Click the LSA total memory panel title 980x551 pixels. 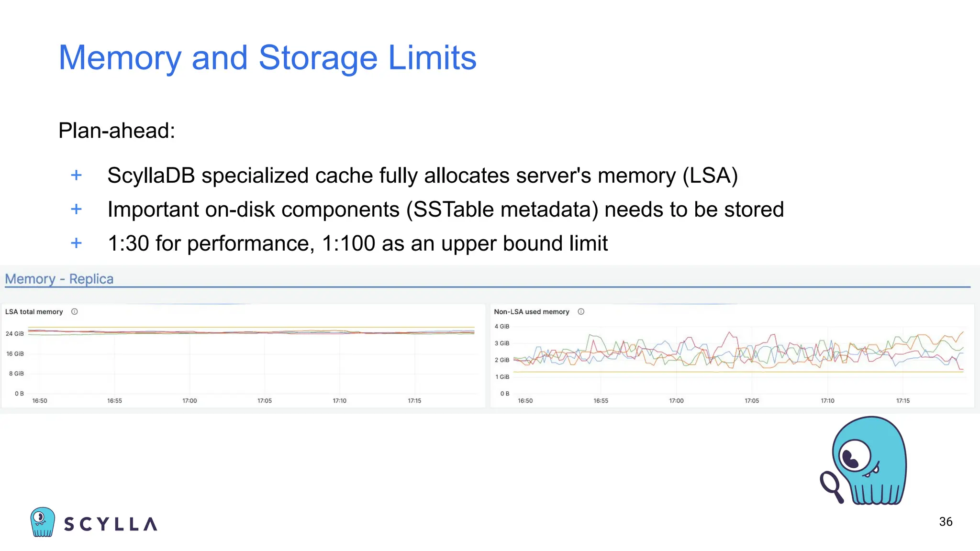tap(34, 312)
